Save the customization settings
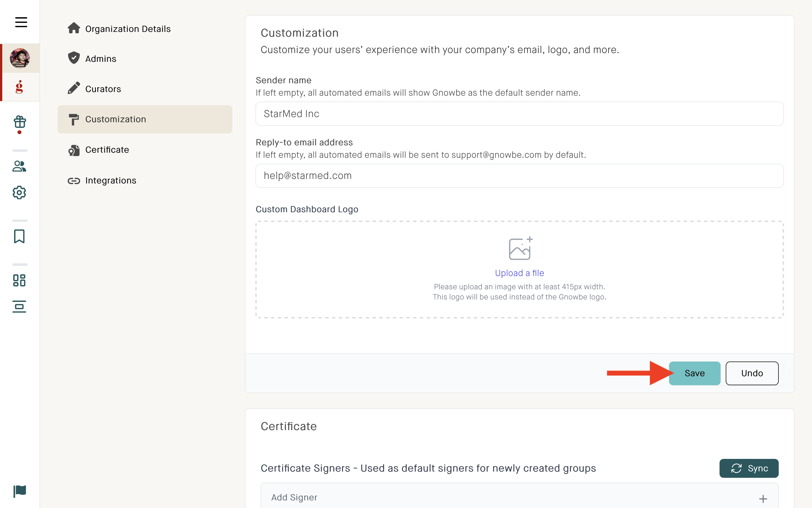The height and width of the screenshot is (508, 812). (x=694, y=373)
